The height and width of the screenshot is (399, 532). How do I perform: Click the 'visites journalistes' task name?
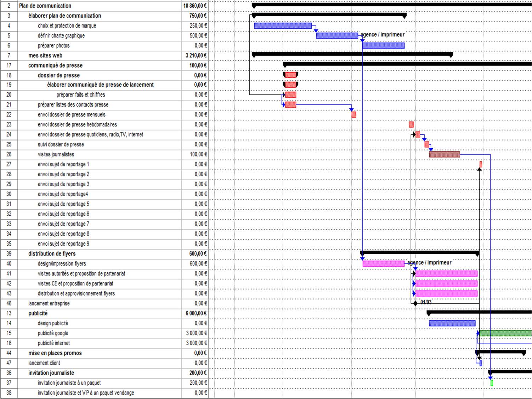pyautogui.click(x=56, y=154)
